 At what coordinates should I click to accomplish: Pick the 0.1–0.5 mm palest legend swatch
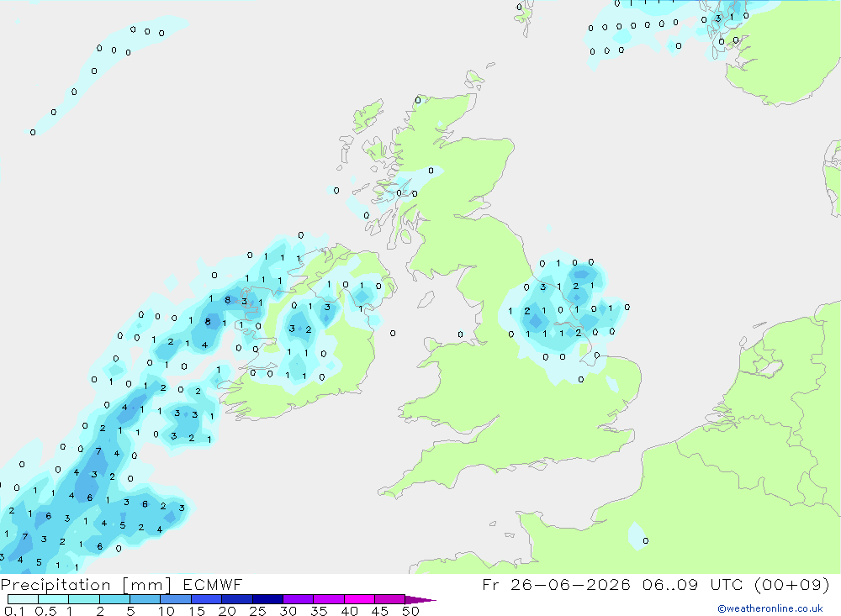[x=23, y=599]
